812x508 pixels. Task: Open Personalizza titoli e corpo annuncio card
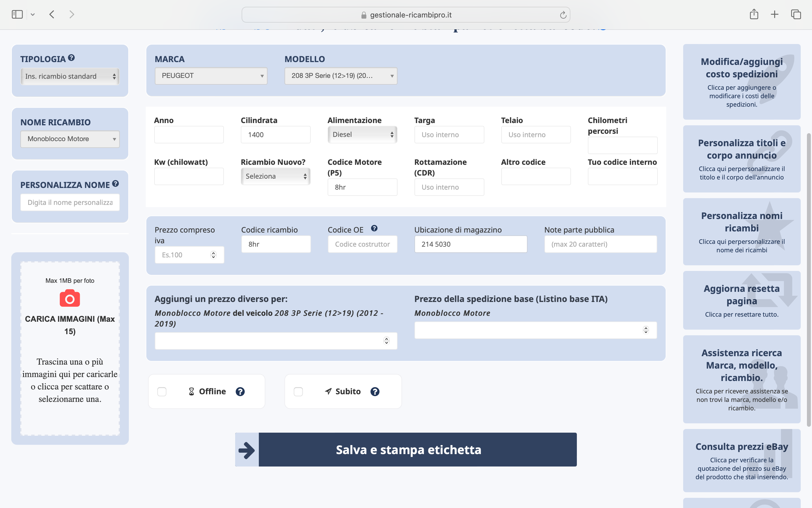point(742,159)
